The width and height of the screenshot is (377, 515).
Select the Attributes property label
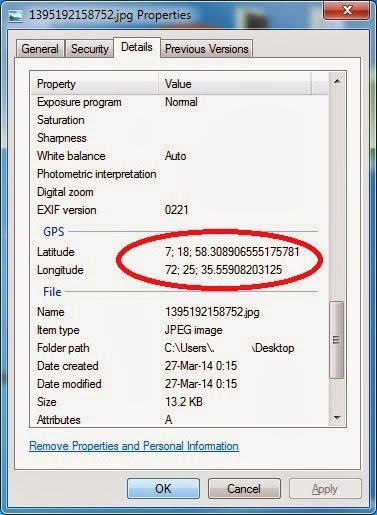59,420
